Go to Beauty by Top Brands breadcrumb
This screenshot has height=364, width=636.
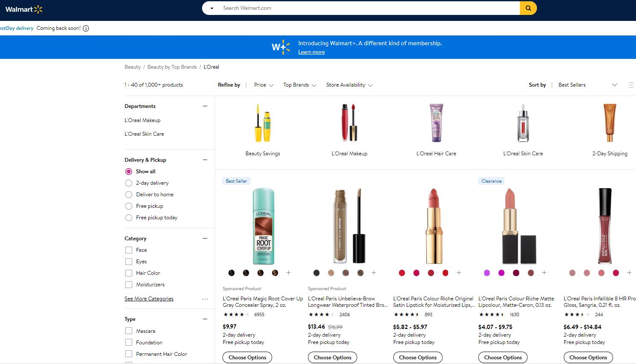(172, 67)
